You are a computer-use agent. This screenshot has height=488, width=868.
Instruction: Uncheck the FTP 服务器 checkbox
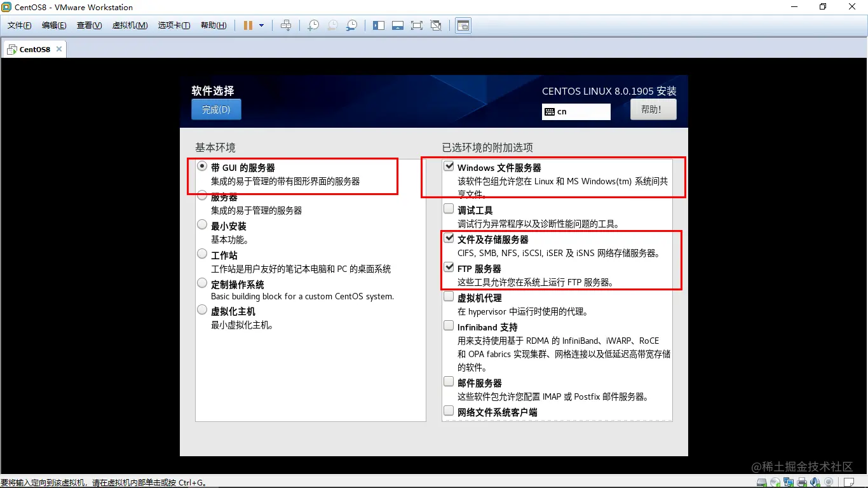pos(449,268)
